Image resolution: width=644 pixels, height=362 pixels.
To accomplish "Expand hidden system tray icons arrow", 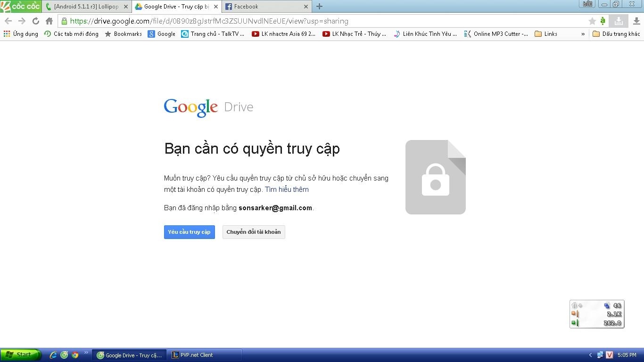I will [x=590, y=355].
